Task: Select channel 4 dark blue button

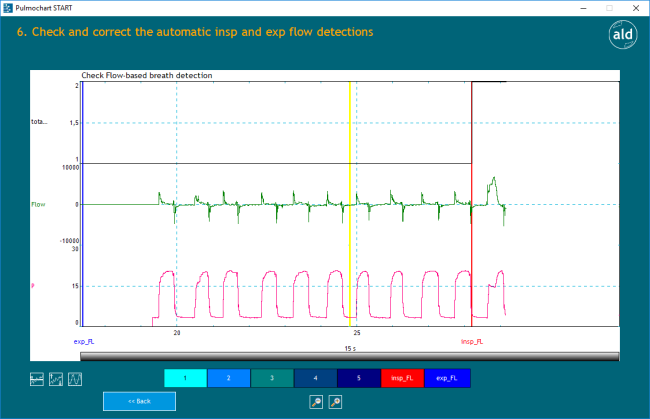Action: (x=316, y=378)
